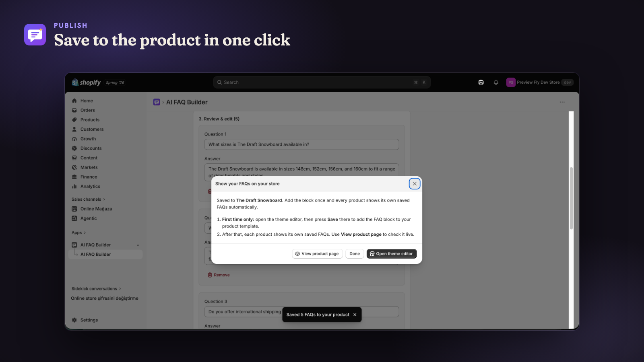Open the three-dot more actions menu
This screenshot has width=644, height=362.
pos(562,102)
